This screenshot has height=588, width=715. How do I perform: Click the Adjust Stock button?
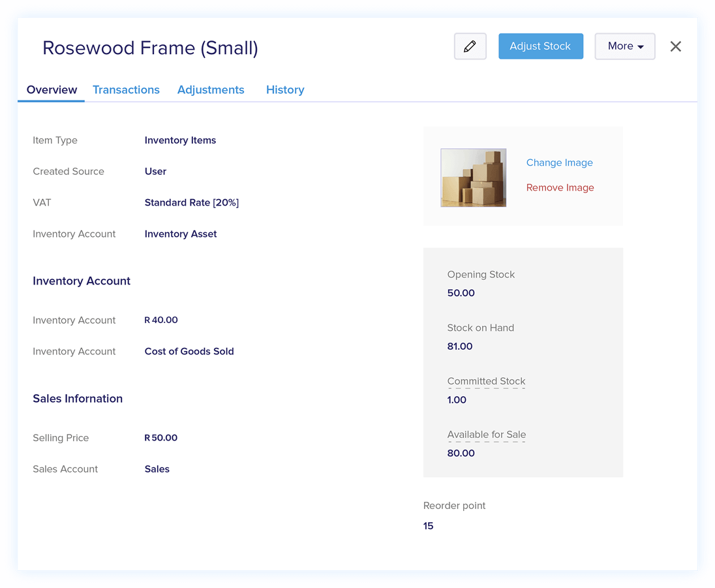pyautogui.click(x=540, y=46)
